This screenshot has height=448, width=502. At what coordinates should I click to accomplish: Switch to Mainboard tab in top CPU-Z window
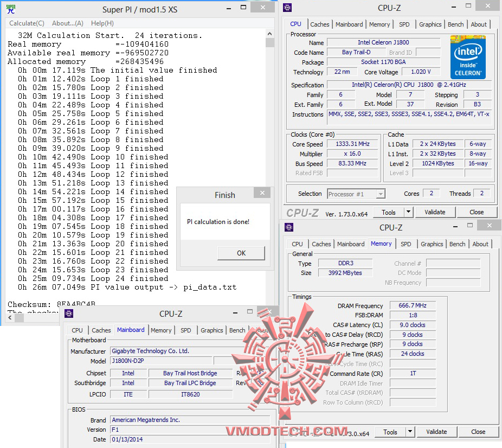pyautogui.click(x=349, y=24)
